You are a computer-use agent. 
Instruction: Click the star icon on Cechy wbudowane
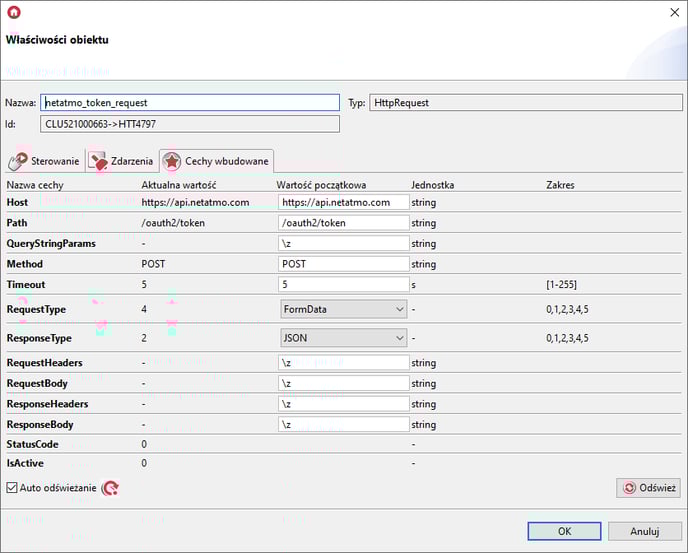[x=172, y=161]
